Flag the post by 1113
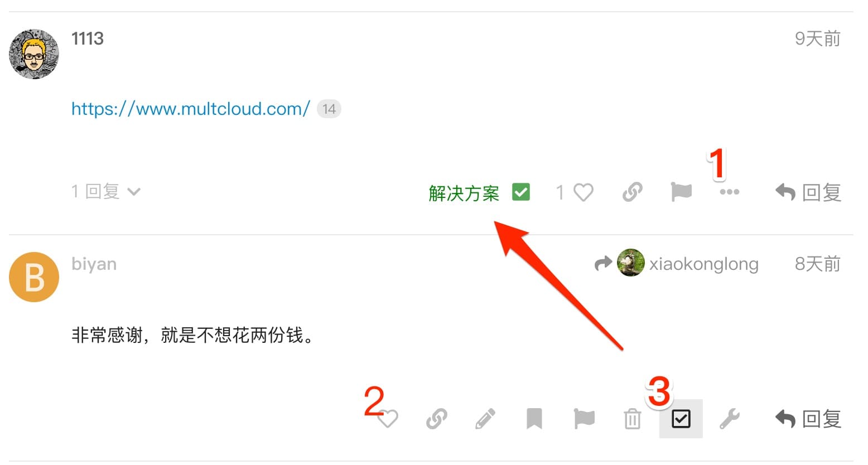Viewport: 868px width, 465px height. [x=681, y=192]
